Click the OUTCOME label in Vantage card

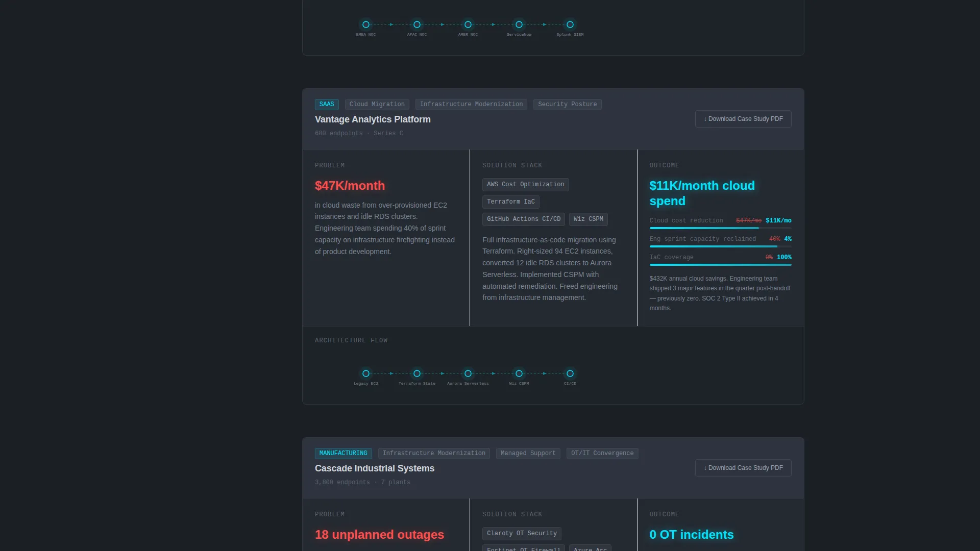point(664,165)
